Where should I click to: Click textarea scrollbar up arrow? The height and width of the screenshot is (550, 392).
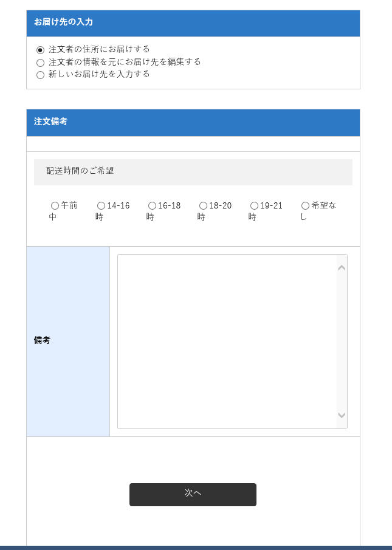click(x=342, y=268)
